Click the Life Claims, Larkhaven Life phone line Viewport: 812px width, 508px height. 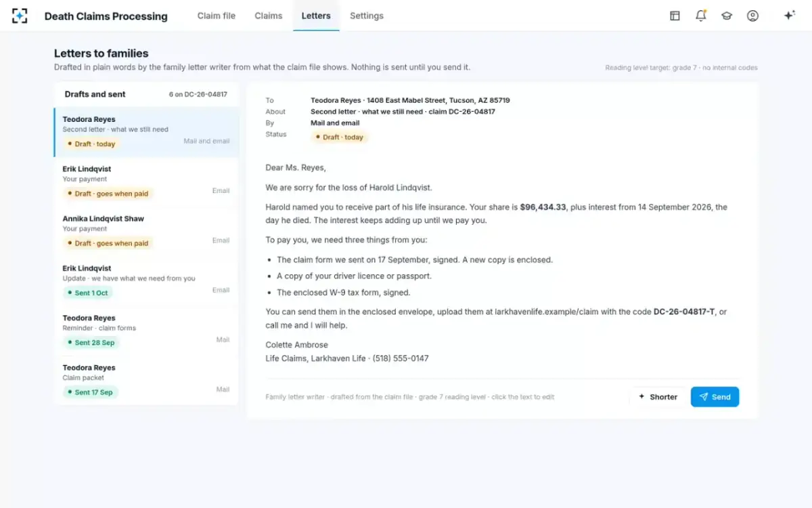[x=347, y=358]
